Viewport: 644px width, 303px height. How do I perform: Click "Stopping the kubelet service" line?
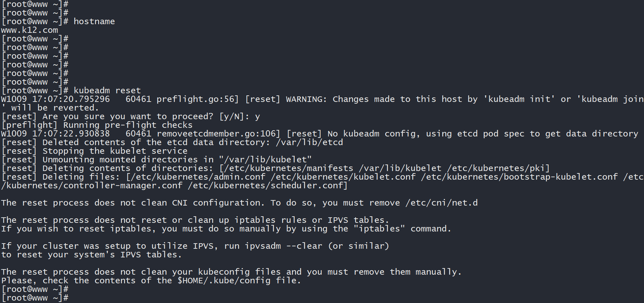tap(115, 151)
